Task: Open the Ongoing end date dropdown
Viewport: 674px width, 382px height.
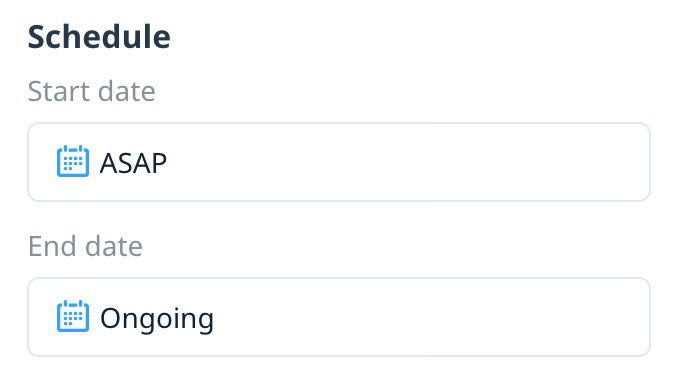Action: [x=339, y=317]
